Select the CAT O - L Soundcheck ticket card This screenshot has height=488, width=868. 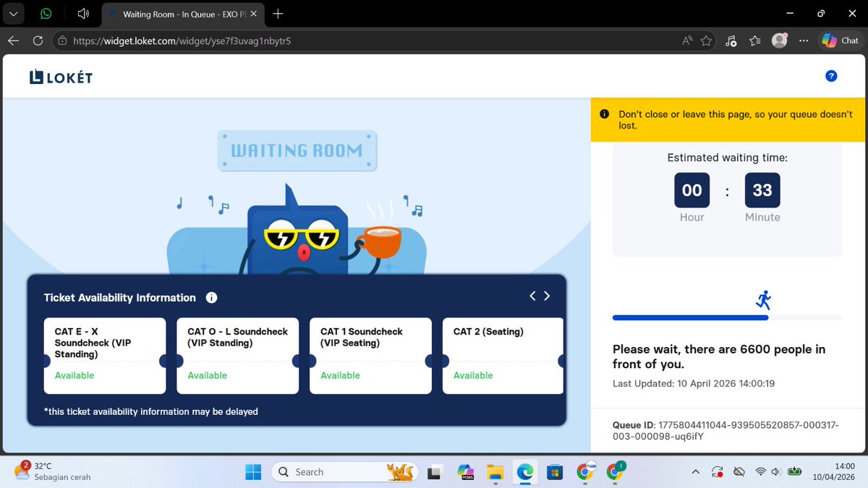pyautogui.click(x=238, y=356)
